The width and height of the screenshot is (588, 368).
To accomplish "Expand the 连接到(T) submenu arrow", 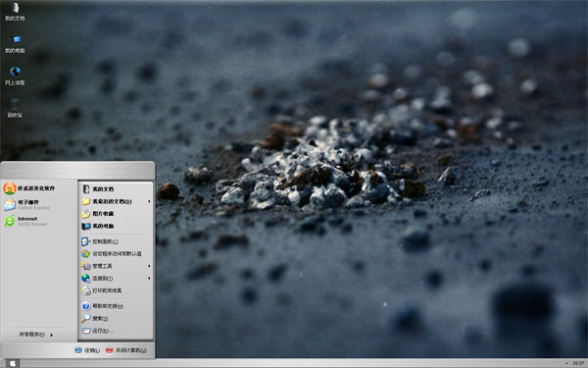I will coord(149,279).
